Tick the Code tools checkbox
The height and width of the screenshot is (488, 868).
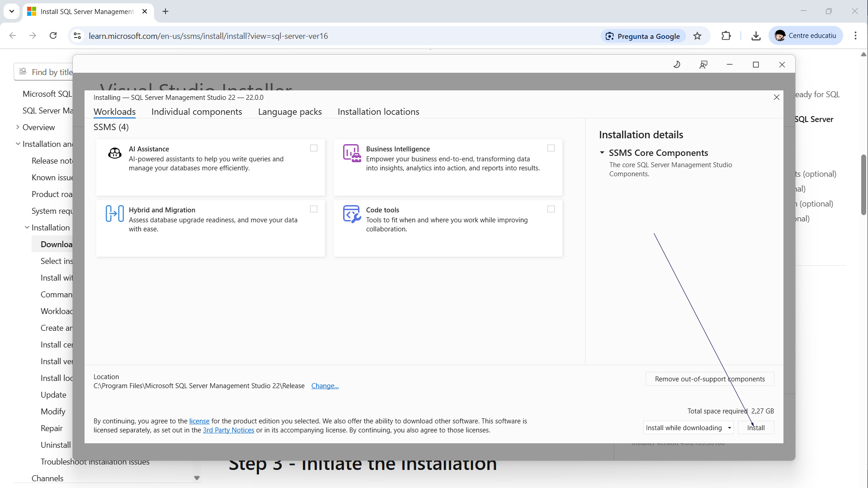(x=551, y=209)
